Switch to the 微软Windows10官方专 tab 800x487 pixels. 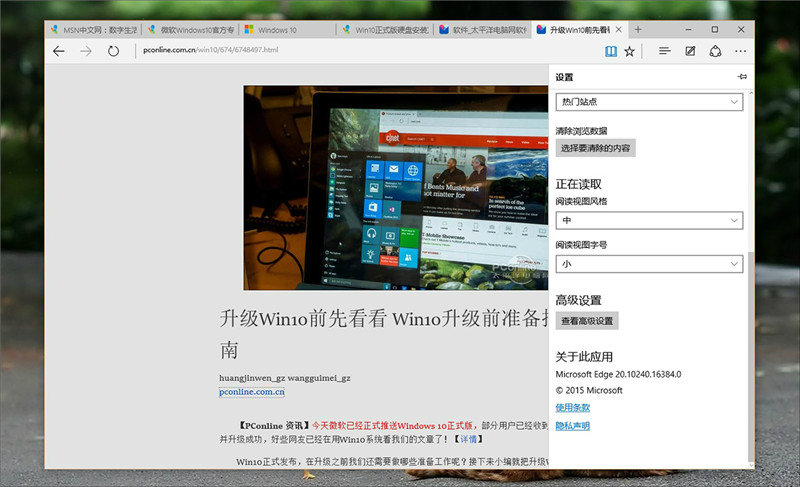192,30
